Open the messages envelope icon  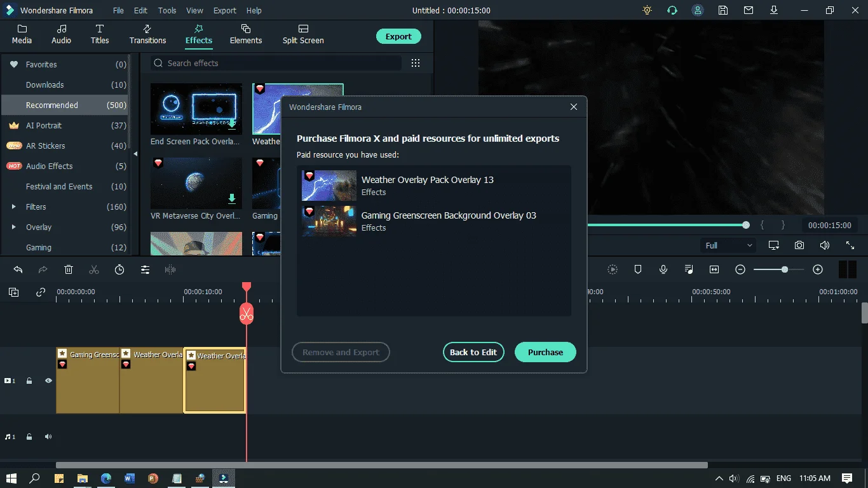[749, 10]
